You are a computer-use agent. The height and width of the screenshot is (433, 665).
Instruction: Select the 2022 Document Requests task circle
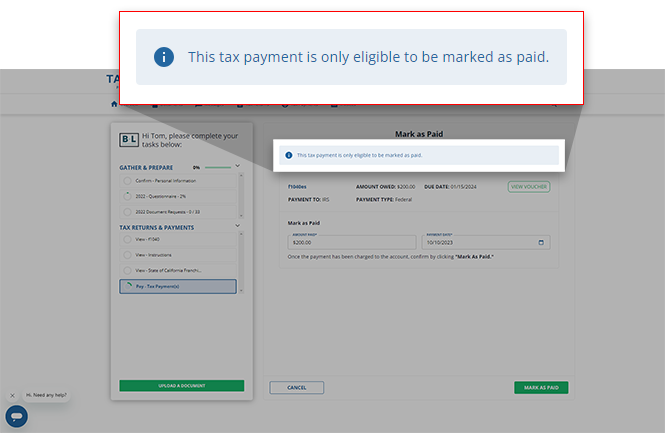pyautogui.click(x=127, y=212)
